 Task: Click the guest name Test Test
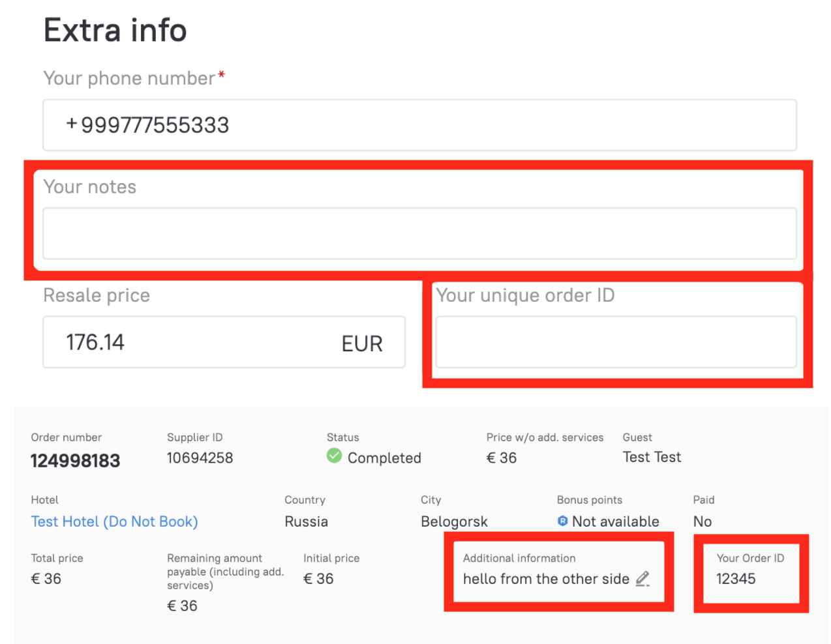651,458
